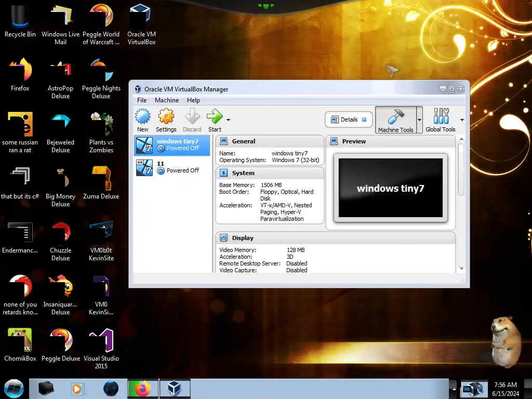
Task: Click the General section header
Action: coord(270,141)
